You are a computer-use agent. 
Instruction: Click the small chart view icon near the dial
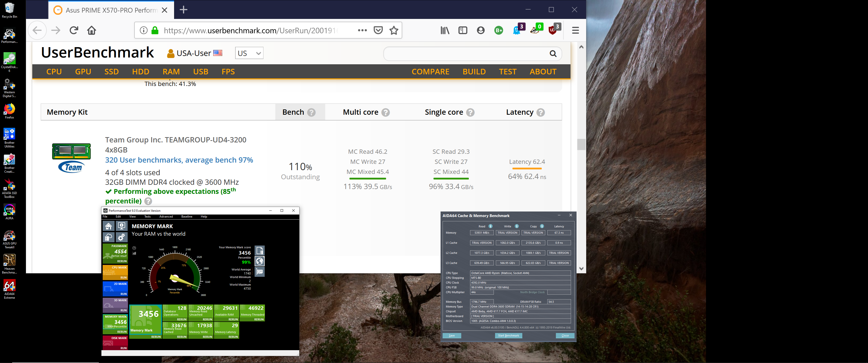[x=134, y=253]
